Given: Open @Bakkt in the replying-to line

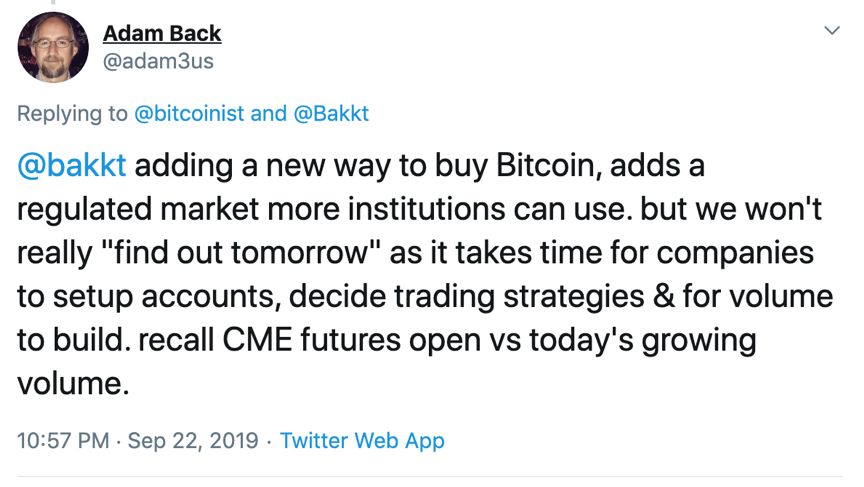Looking at the screenshot, I should tap(331, 113).
